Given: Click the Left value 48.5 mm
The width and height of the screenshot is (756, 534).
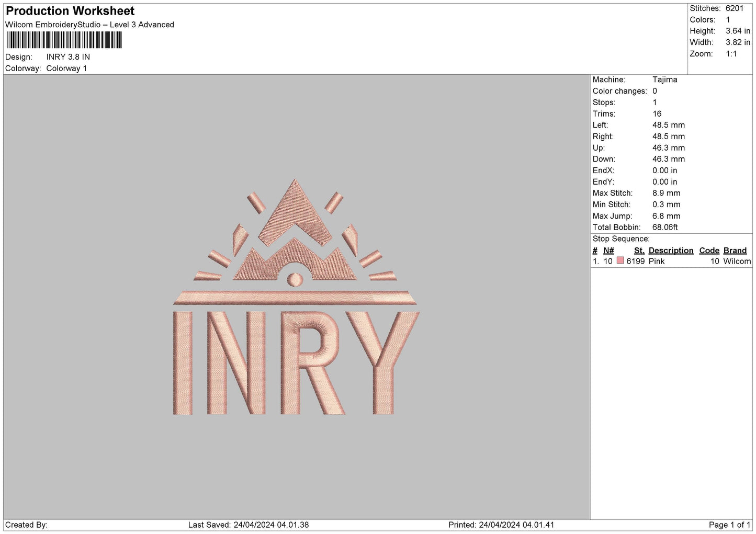Looking at the screenshot, I should pyautogui.click(x=668, y=125).
